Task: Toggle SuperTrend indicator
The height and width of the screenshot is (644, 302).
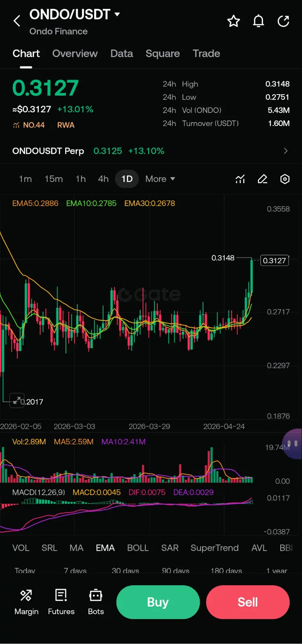Action: [x=215, y=548]
